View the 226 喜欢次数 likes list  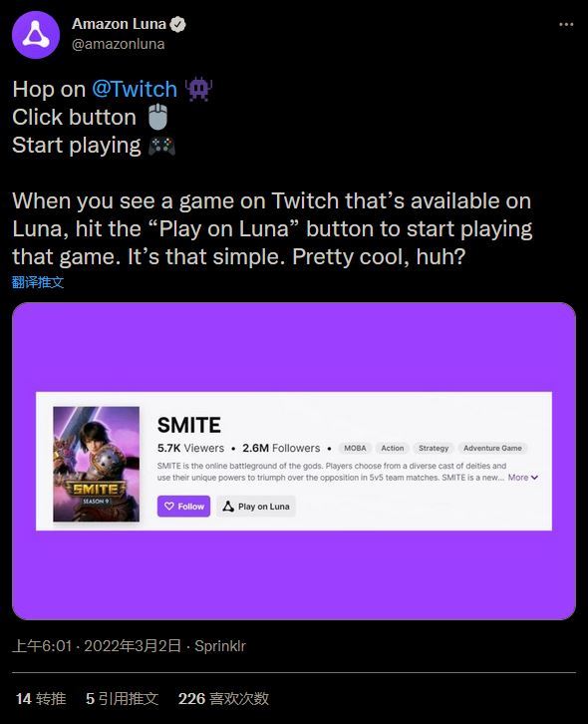(x=223, y=699)
